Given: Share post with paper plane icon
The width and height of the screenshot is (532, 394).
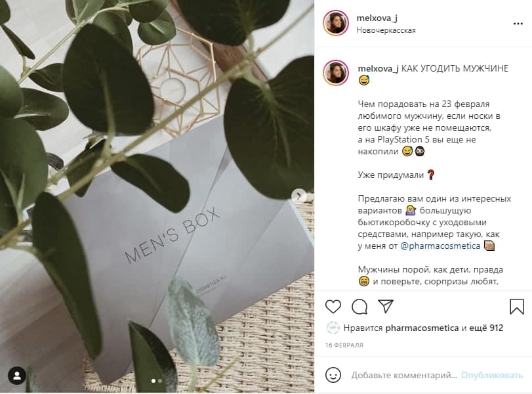Looking at the screenshot, I should click(x=386, y=306).
